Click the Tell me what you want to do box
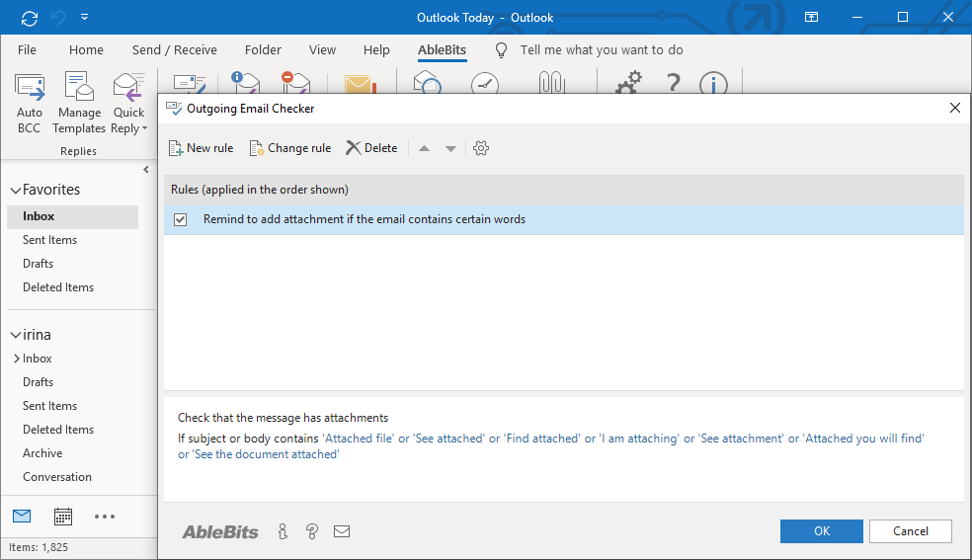The width and height of the screenshot is (972, 560). click(602, 50)
